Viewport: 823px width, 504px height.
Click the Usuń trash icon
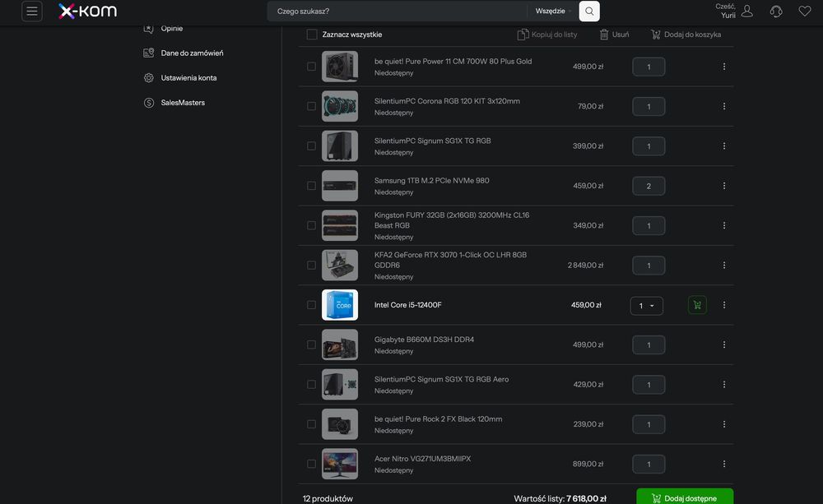pyautogui.click(x=604, y=35)
